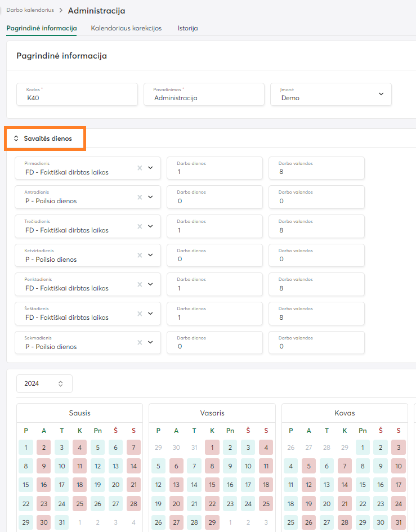Click the Kodas input field
The width and height of the screenshot is (416, 532).
(x=77, y=97)
